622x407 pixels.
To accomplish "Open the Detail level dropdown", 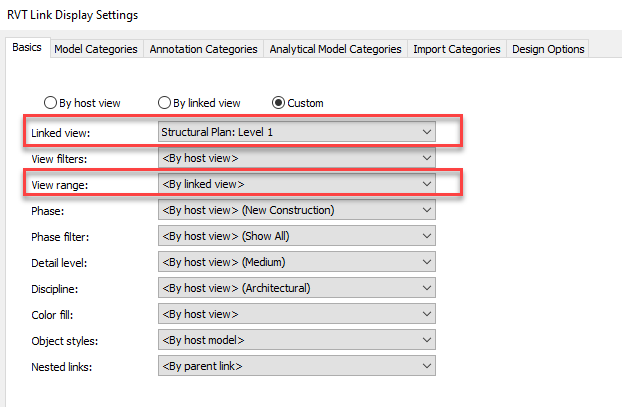I will (x=297, y=262).
